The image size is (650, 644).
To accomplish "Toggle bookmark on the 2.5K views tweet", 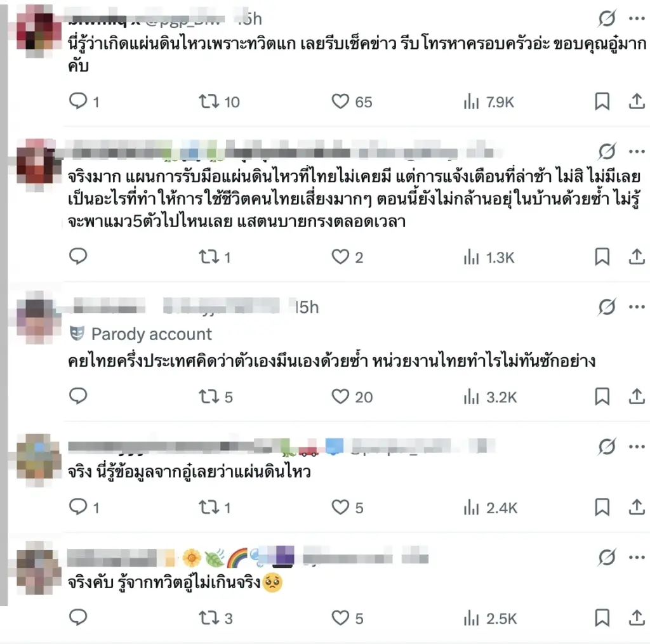I will click(x=602, y=618).
